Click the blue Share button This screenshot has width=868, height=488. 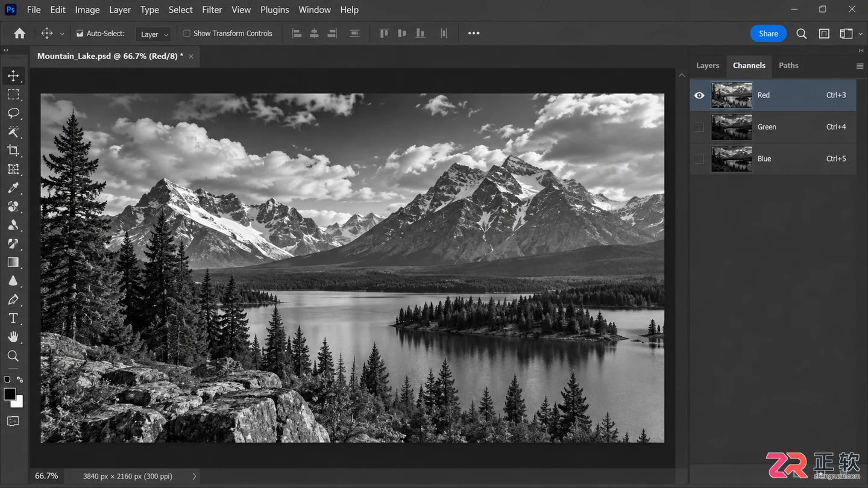769,34
